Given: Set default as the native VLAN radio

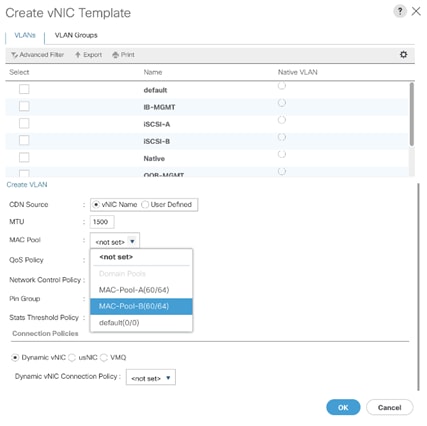Looking at the screenshot, I should point(282,86).
